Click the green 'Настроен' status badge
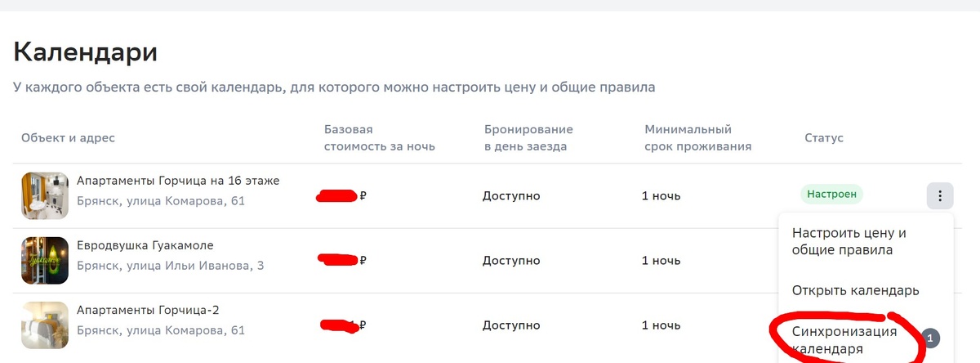 (831, 195)
